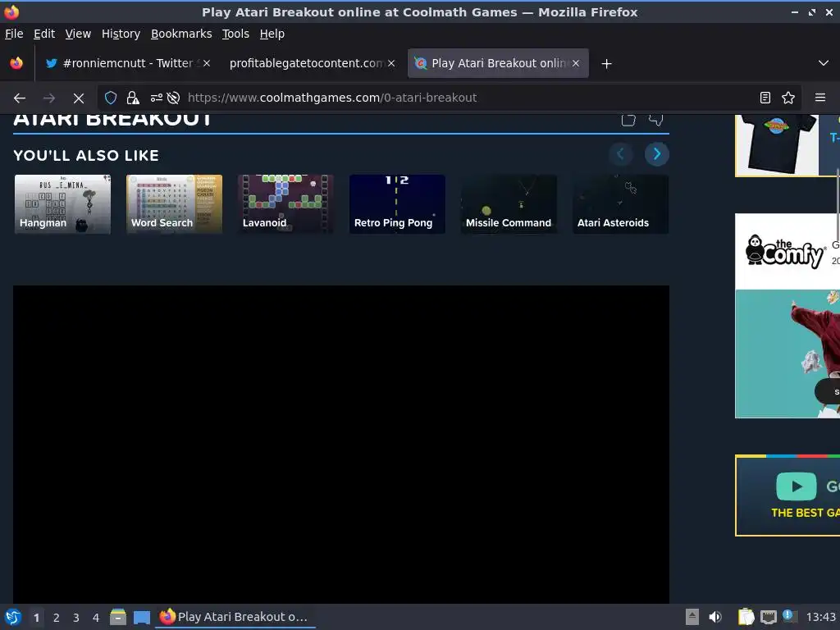The height and width of the screenshot is (630, 840).
Task: Open the network monitor tray icon
Action: [768, 617]
